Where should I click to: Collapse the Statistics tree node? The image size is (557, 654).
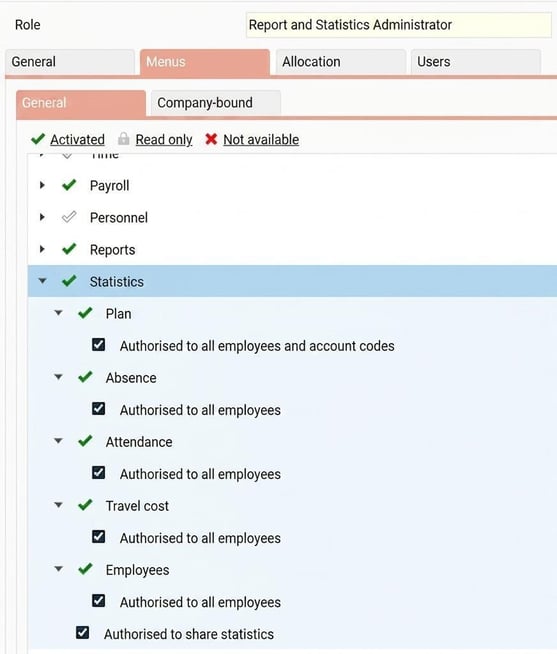(x=43, y=281)
